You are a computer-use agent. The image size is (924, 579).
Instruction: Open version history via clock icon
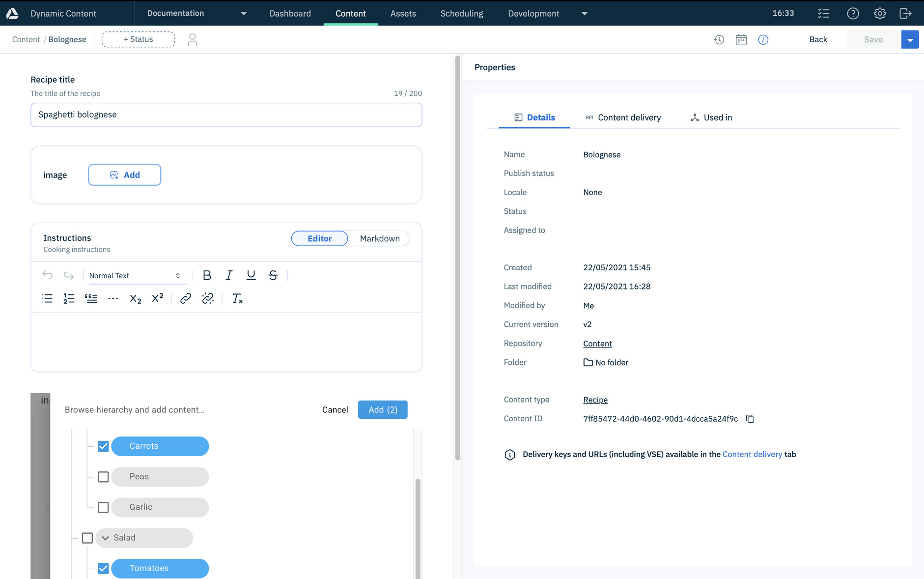pyautogui.click(x=719, y=39)
